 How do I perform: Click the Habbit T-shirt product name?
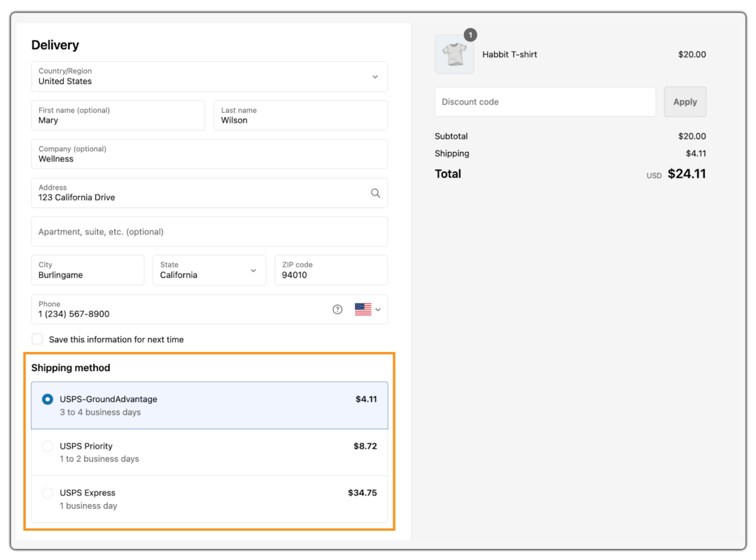tap(510, 55)
